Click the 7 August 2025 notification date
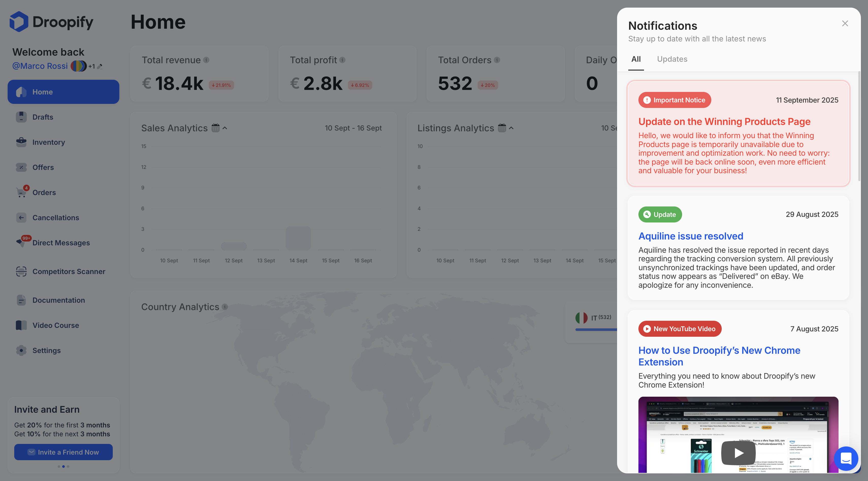 [814, 329]
